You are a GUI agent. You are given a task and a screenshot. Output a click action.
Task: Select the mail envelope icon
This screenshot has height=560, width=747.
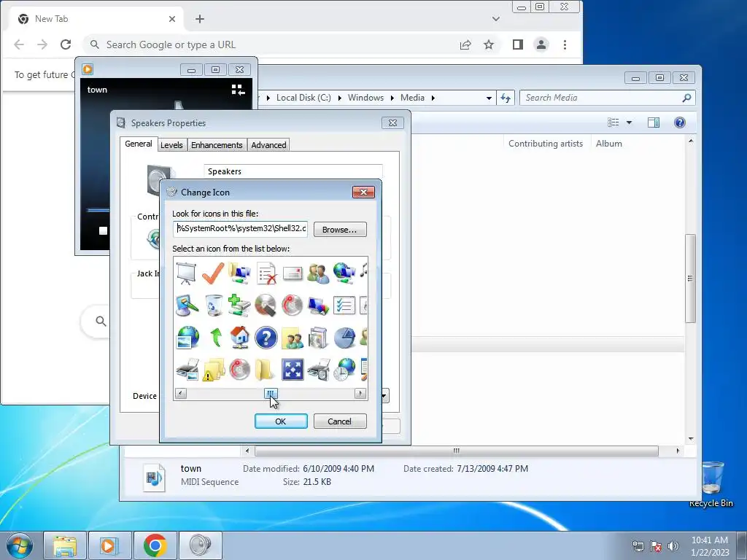point(293,273)
